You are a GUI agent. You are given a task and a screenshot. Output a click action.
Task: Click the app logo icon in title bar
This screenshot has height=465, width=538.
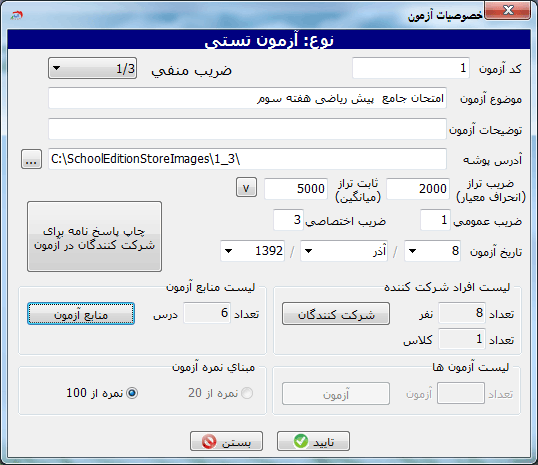coord(16,15)
